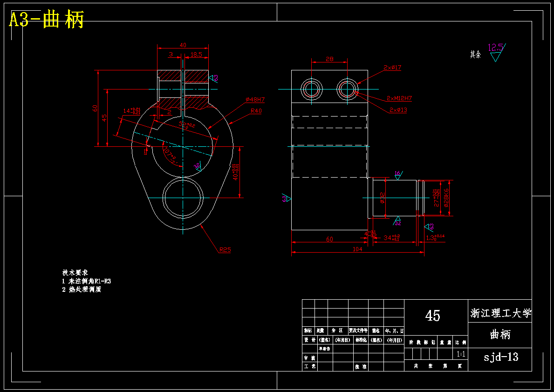Select the "分区" header cell
This screenshot has height=392, width=554.
coord(338,331)
